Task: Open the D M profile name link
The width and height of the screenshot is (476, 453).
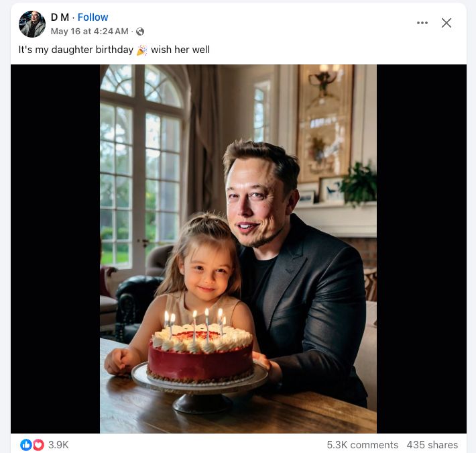Action: pos(60,17)
